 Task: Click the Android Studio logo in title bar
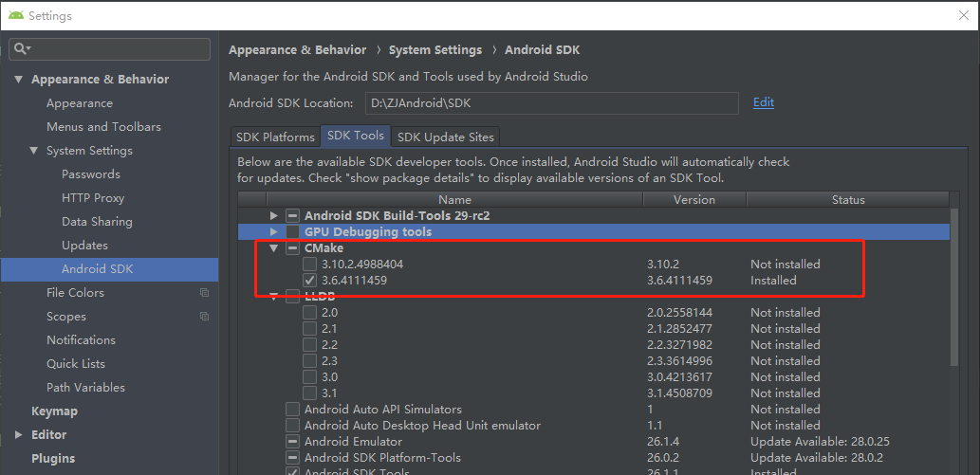point(15,15)
